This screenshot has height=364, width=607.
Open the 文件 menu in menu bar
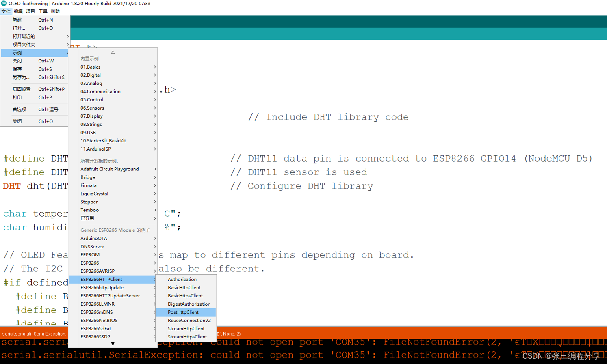pyautogui.click(x=6, y=11)
